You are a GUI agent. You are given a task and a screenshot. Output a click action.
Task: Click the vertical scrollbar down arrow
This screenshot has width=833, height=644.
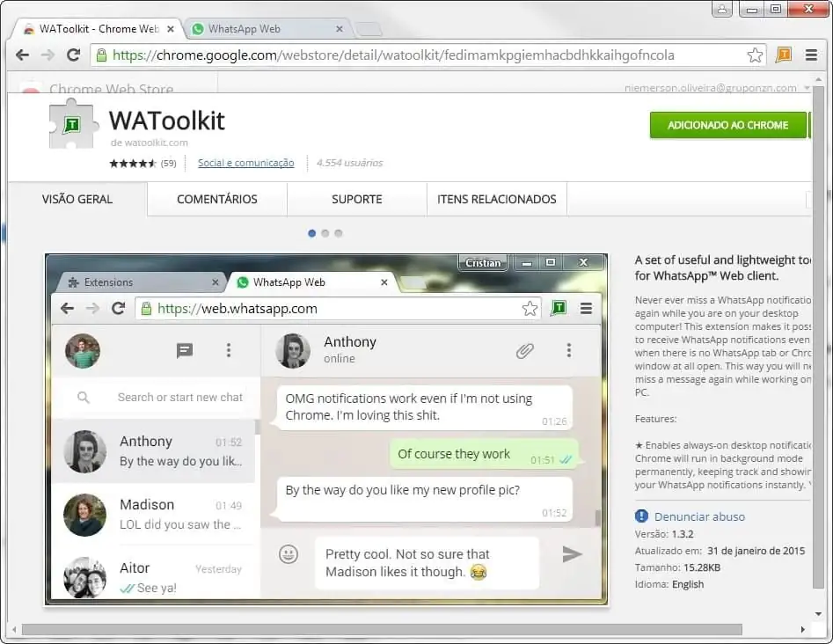(x=818, y=614)
